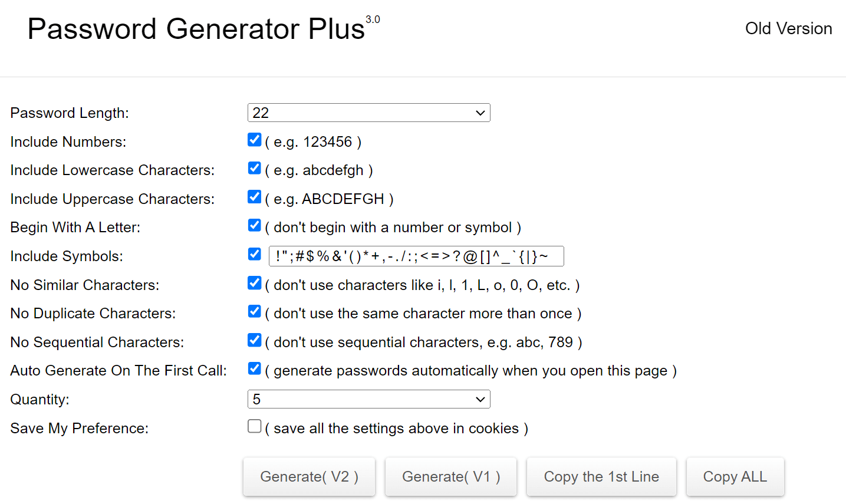Disable Include Lowercase Characters

[254, 168]
